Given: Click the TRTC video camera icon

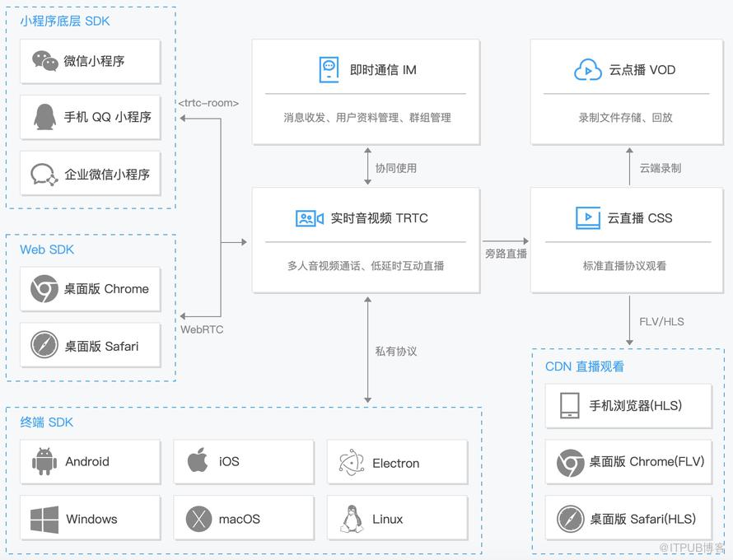Looking at the screenshot, I should pos(310,218).
